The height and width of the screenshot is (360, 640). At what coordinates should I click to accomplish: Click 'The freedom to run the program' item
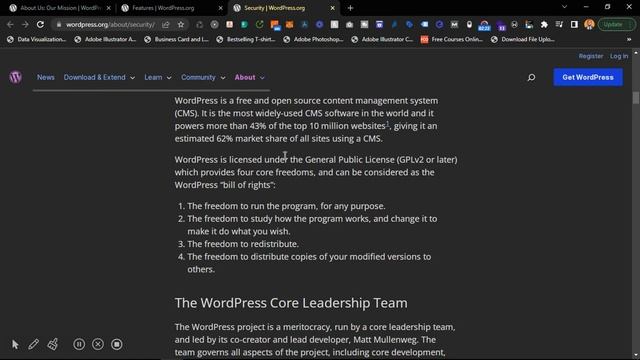tap(286, 206)
